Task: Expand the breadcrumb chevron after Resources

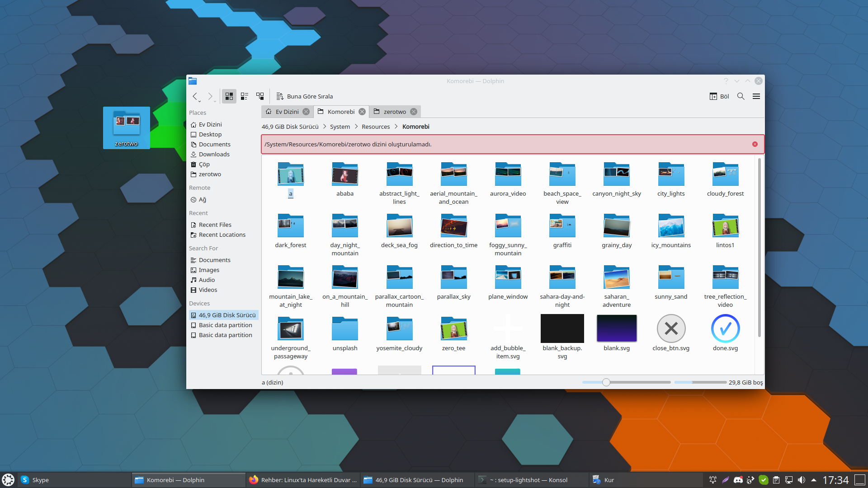Action: point(396,127)
